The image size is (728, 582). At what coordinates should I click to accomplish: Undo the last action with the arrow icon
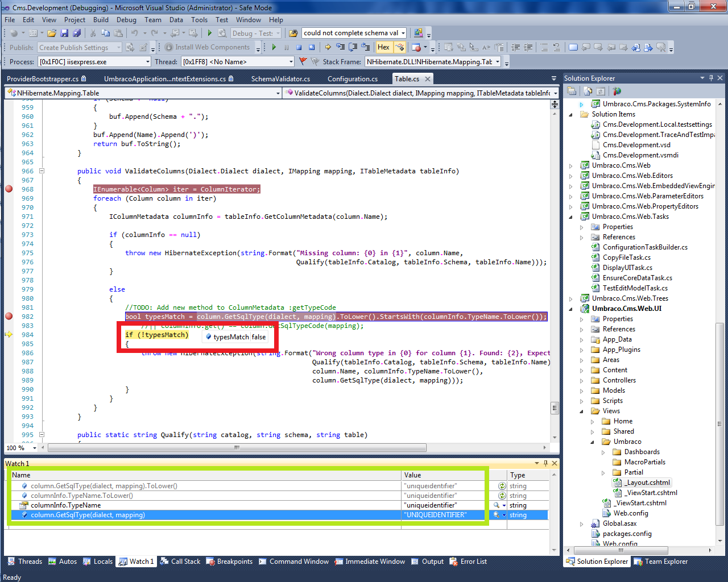(x=135, y=33)
